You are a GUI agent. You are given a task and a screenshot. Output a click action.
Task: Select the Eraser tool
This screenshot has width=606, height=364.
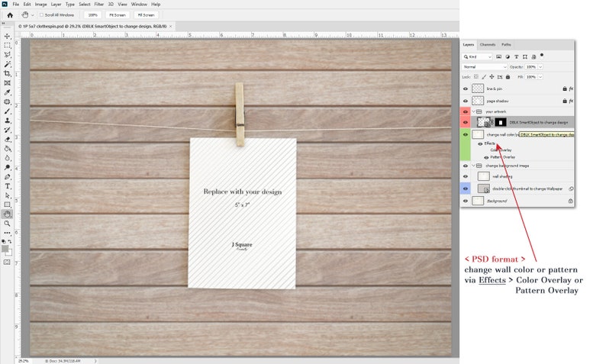(7, 139)
